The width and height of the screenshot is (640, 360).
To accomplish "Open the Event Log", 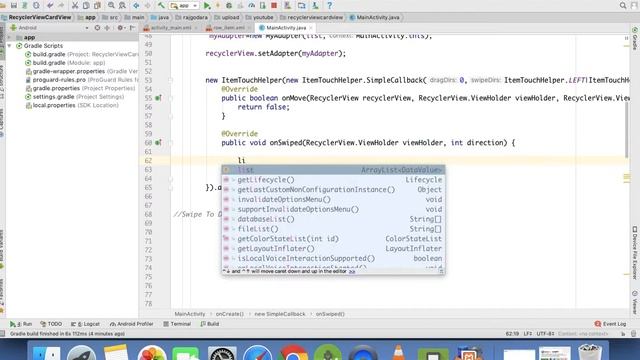I will click(x=610, y=324).
